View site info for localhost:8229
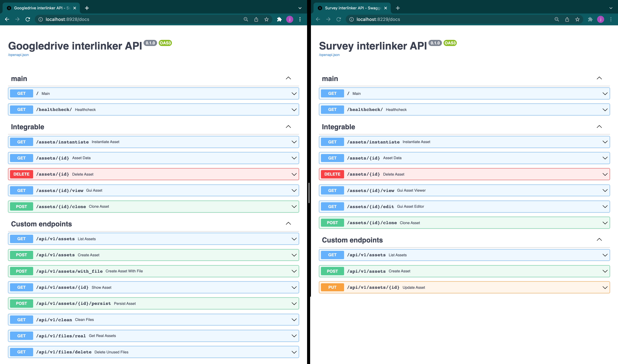This screenshot has width=618, height=364. [x=351, y=19]
